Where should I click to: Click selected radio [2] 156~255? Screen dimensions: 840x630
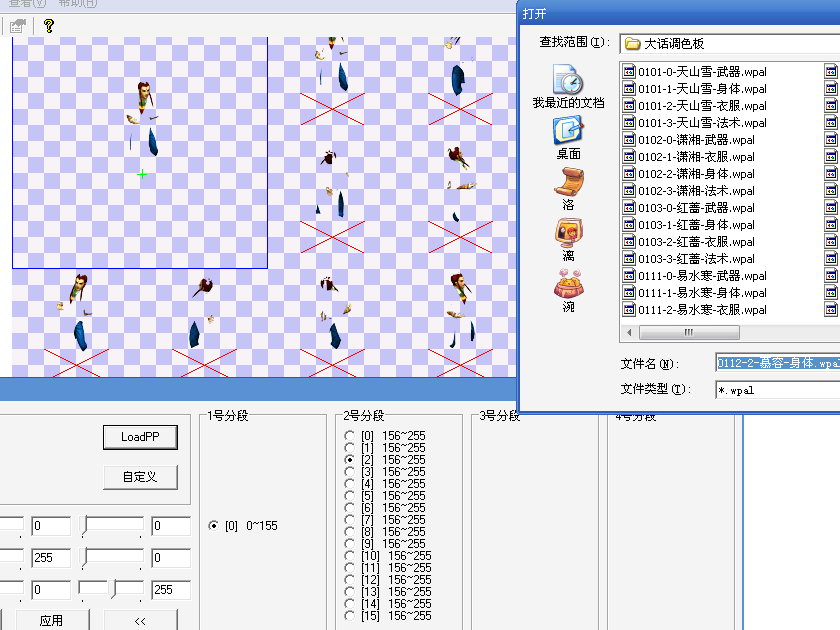[349, 460]
